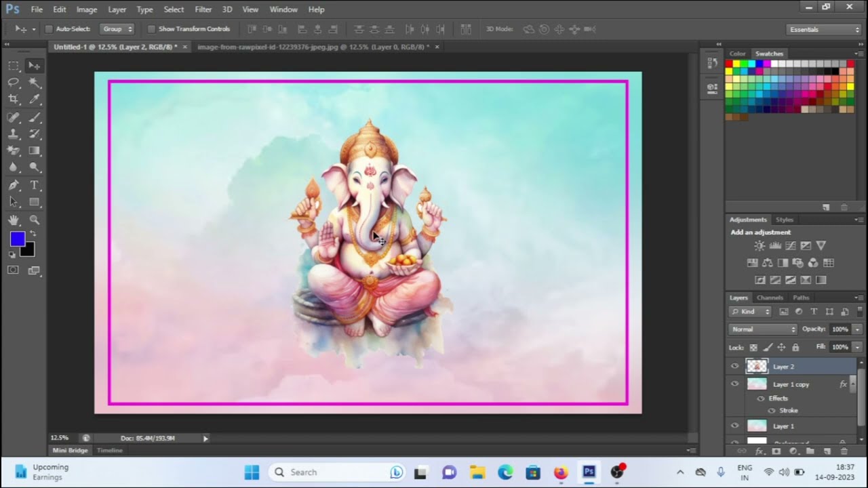
Task: Enable Show Transform Controls checkbox
Action: (x=151, y=29)
